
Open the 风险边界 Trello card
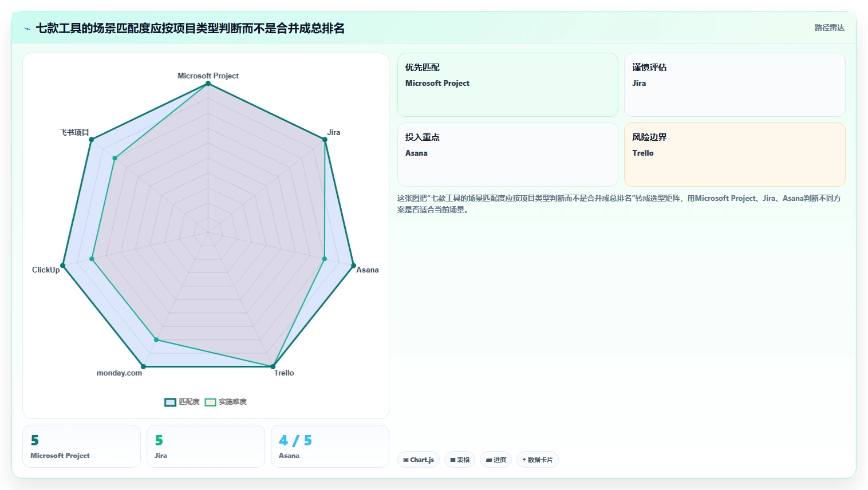coord(735,155)
